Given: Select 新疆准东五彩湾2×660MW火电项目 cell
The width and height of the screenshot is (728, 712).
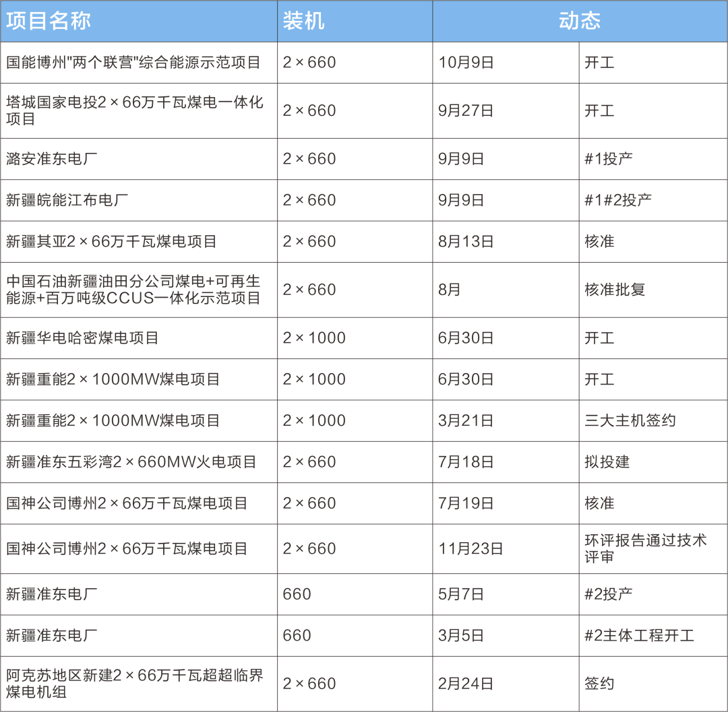Looking at the screenshot, I should (139, 462).
